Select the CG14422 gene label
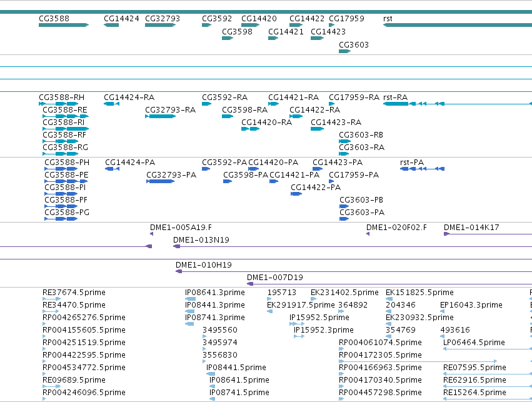 tap(307, 19)
